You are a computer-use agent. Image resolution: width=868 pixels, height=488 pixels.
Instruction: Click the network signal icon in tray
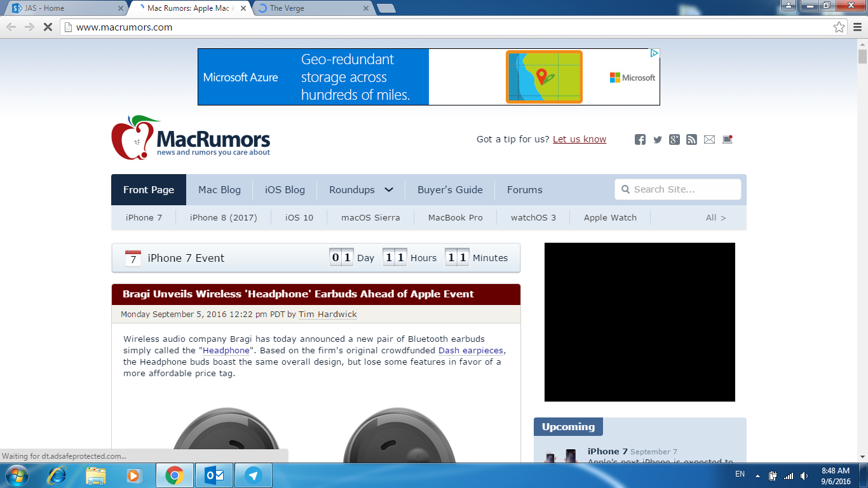pos(789,475)
